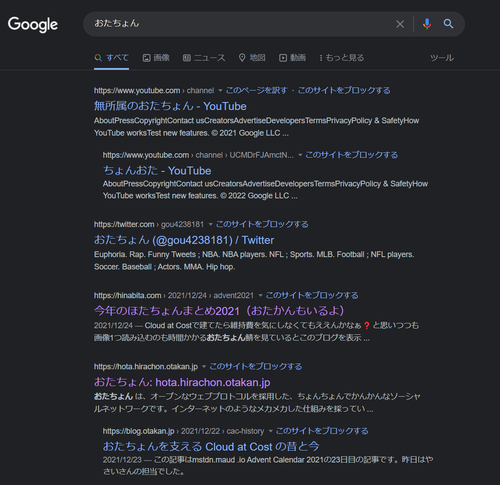Open ツール options

[x=442, y=58]
